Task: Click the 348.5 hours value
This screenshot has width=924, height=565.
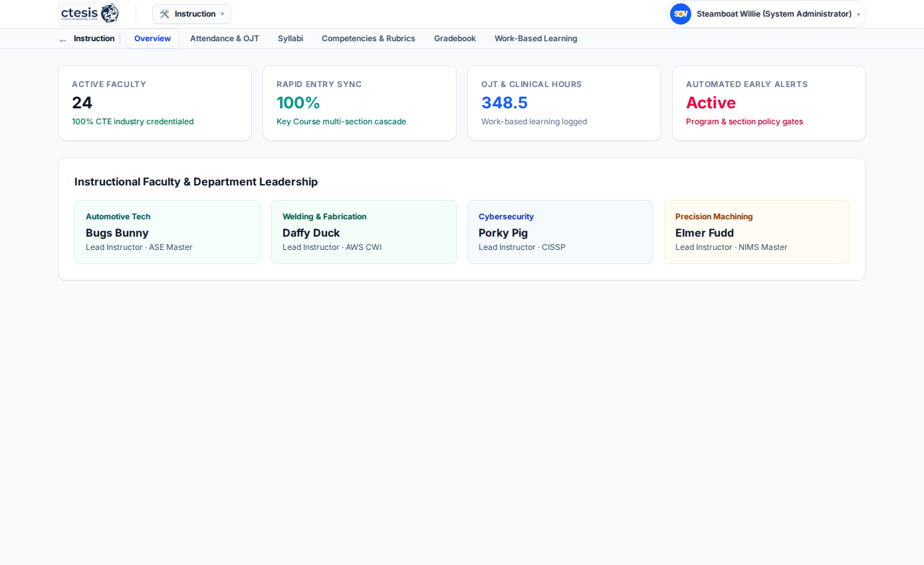Action: pos(505,103)
